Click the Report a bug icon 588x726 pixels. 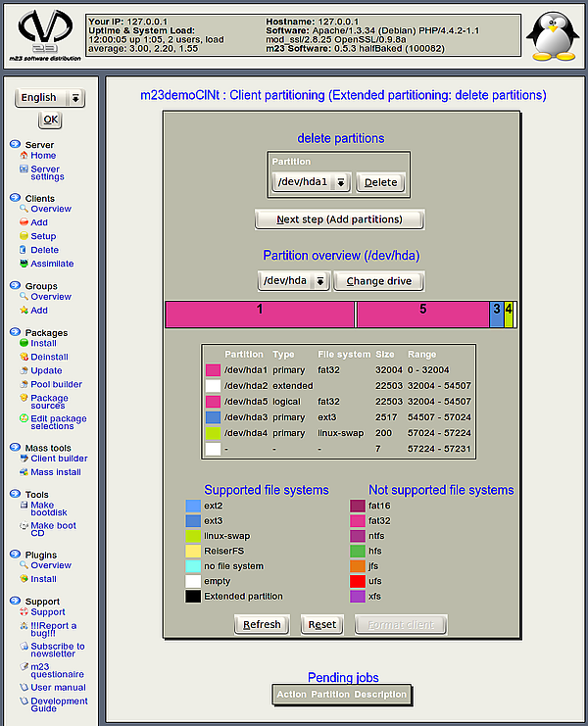coord(24,626)
